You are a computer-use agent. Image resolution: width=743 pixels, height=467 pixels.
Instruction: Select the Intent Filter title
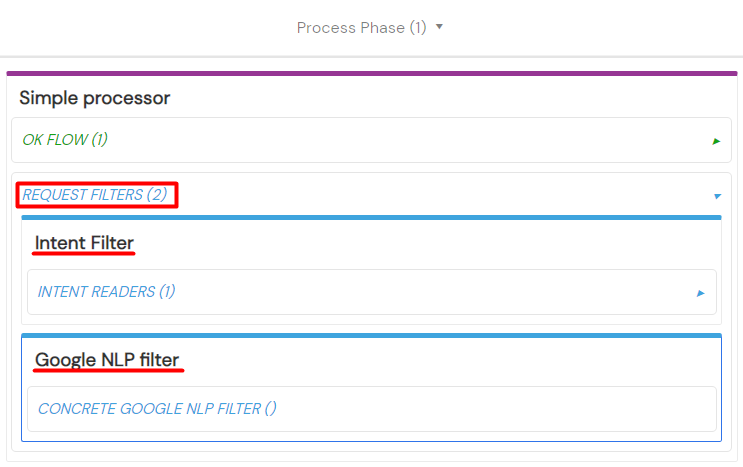[x=84, y=243]
